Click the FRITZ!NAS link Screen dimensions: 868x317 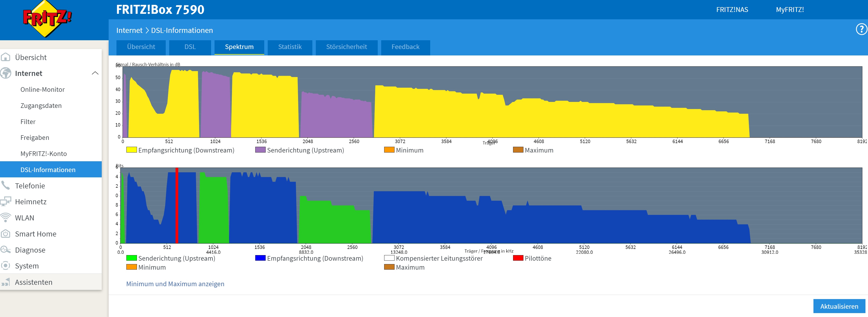[x=732, y=10]
